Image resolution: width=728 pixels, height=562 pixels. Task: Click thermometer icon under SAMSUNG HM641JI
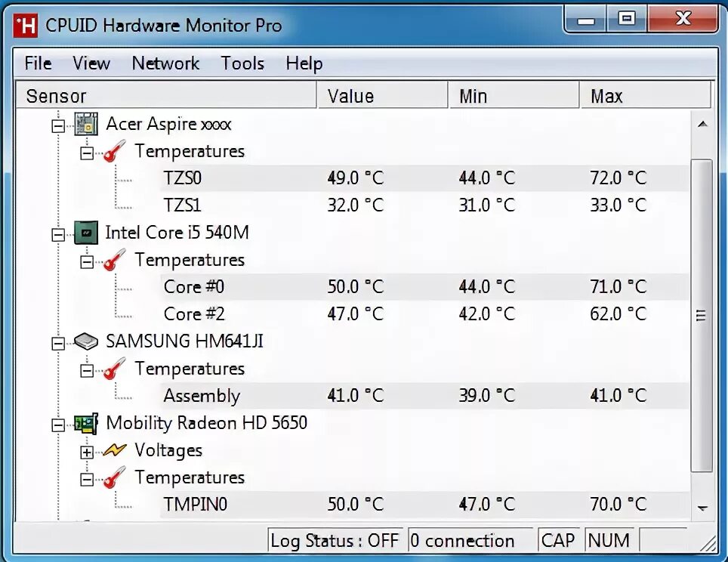point(115,369)
